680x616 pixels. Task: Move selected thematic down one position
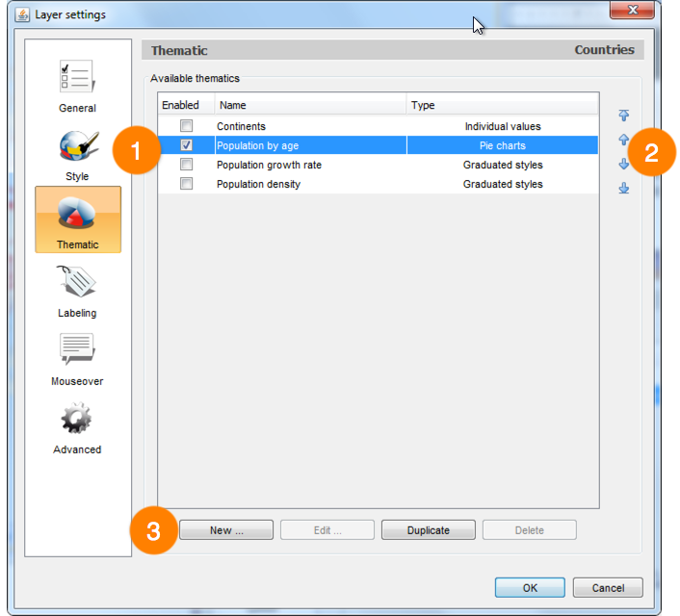[623, 164]
